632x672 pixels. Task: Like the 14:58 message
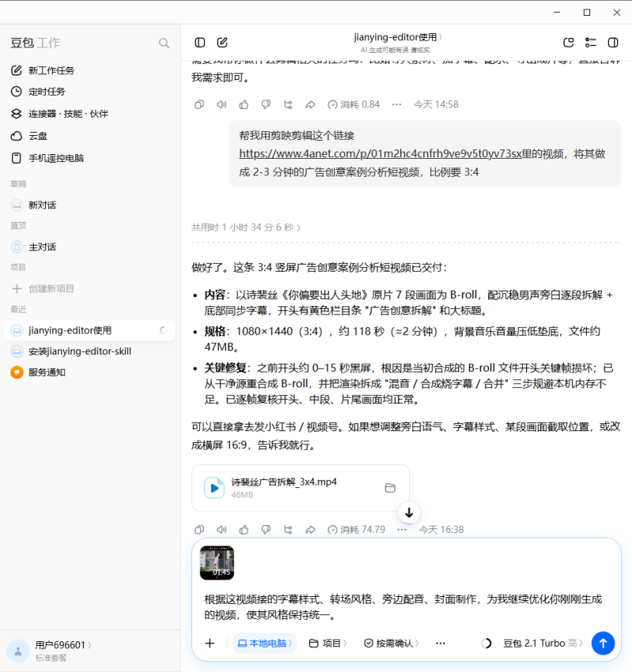244,104
